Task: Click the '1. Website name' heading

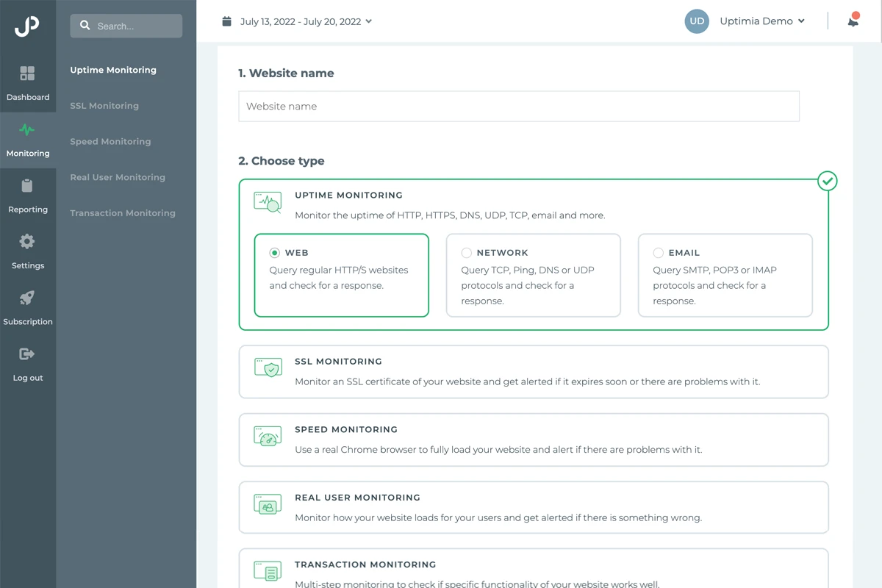Action: click(286, 73)
